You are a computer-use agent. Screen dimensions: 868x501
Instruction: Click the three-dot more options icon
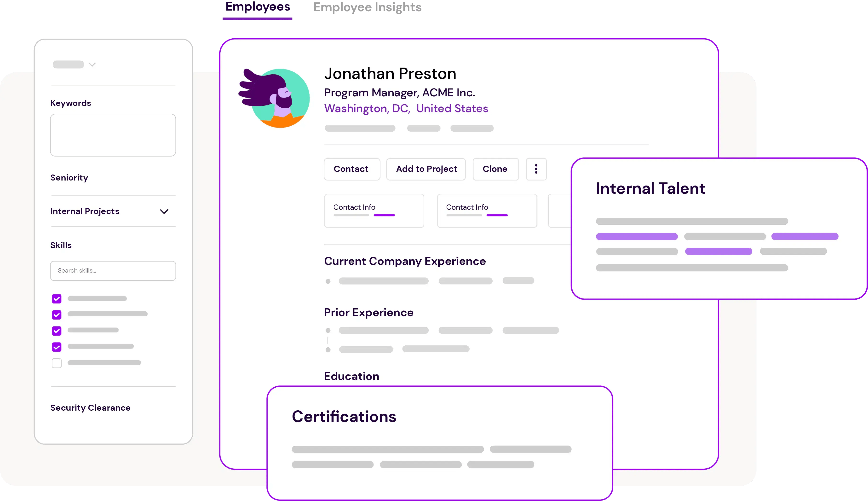click(x=536, y=169)
